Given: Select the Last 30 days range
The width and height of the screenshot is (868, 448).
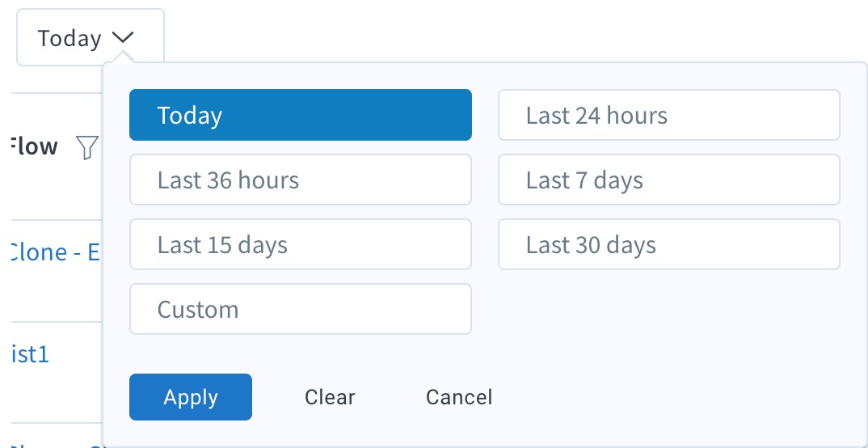Looking at the screenshot, I should point(669,244).
